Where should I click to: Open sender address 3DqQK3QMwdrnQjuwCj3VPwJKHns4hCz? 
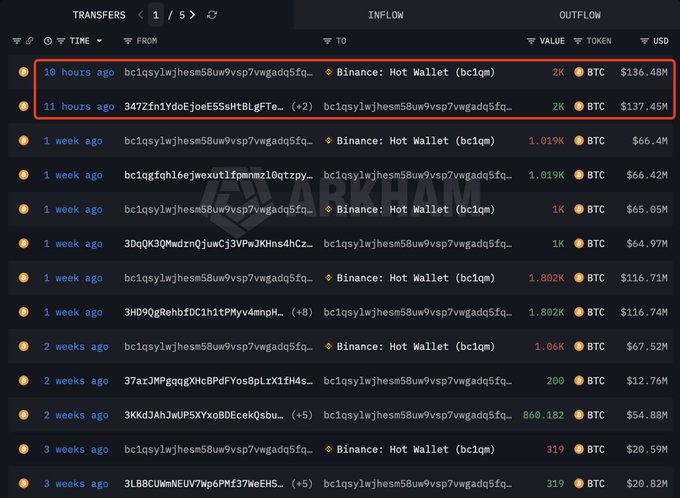pos(218,243)
